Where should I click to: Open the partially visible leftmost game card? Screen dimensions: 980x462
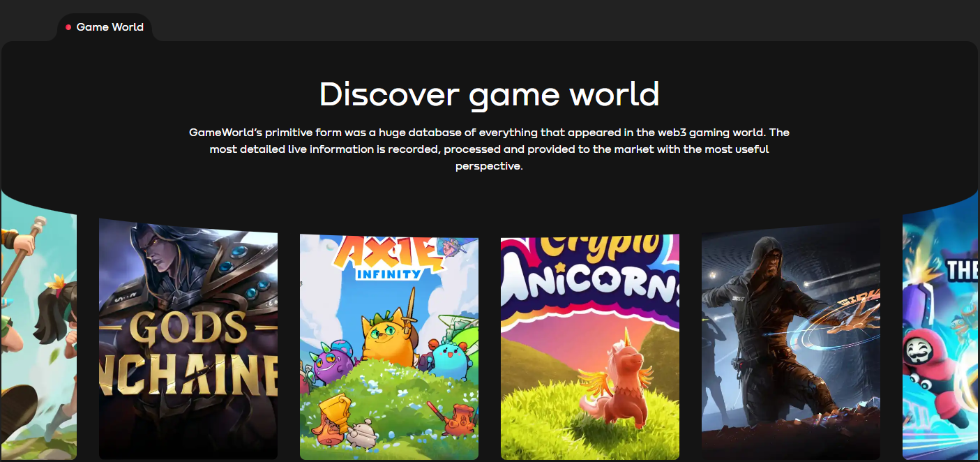click(x=38, y=335)
